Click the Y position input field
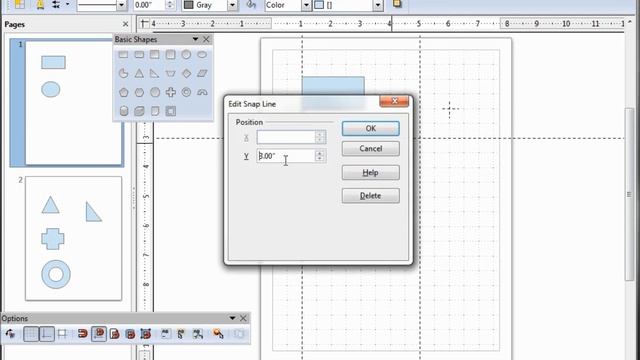The height and width of the screenshot is (360, 640). click(x=286, y=156)
